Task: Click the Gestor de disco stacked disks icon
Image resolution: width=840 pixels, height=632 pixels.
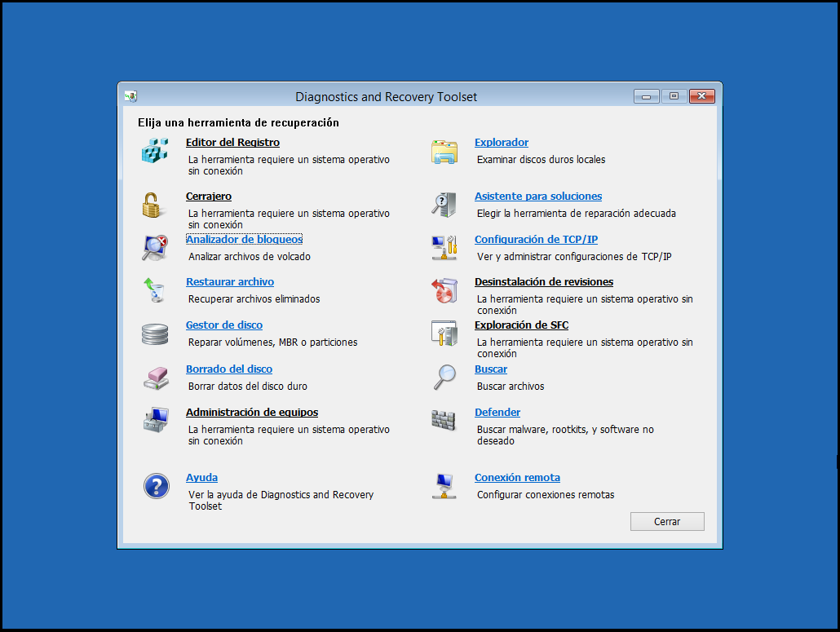Action: click(155, 334)
